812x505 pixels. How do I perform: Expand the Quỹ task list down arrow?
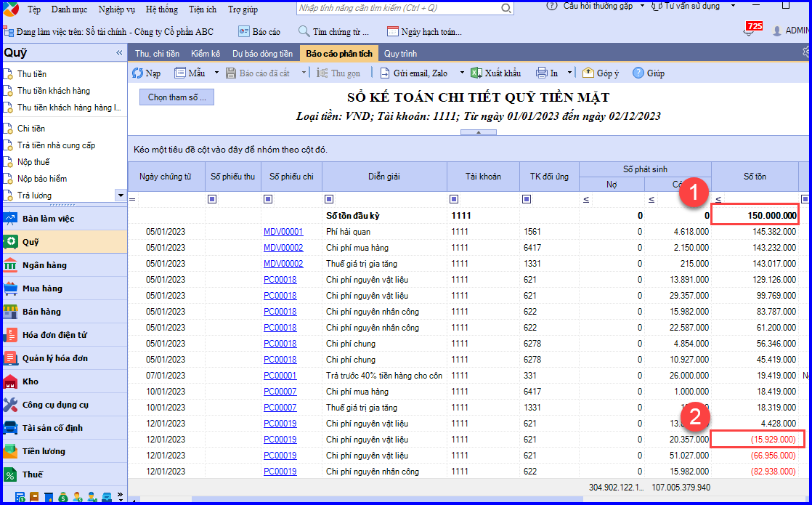[121, 195]
